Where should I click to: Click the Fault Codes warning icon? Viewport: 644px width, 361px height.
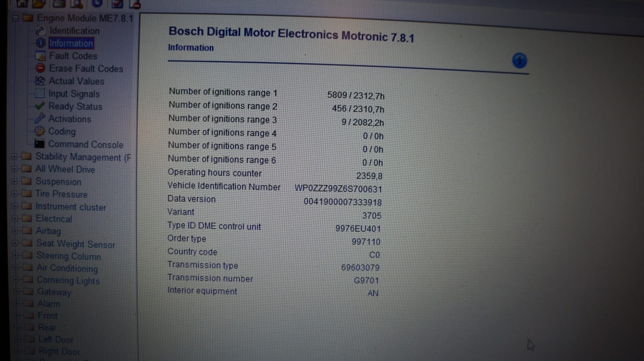click(41, 56)
